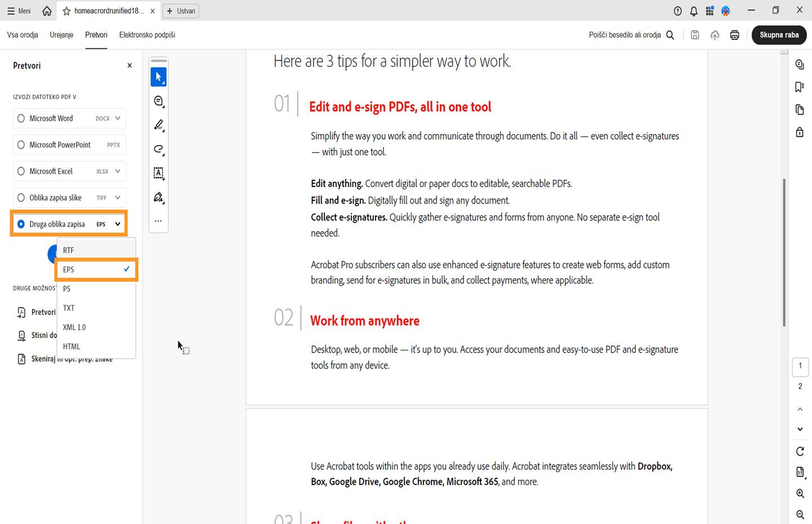Rotate the page clockwise

pyautogui.click(x=800, y=451)
